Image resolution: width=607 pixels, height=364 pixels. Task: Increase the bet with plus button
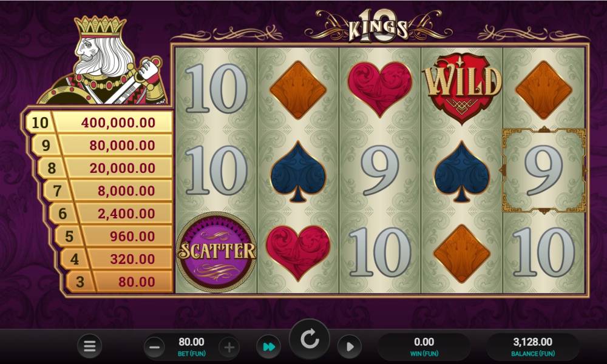point(229,347)
